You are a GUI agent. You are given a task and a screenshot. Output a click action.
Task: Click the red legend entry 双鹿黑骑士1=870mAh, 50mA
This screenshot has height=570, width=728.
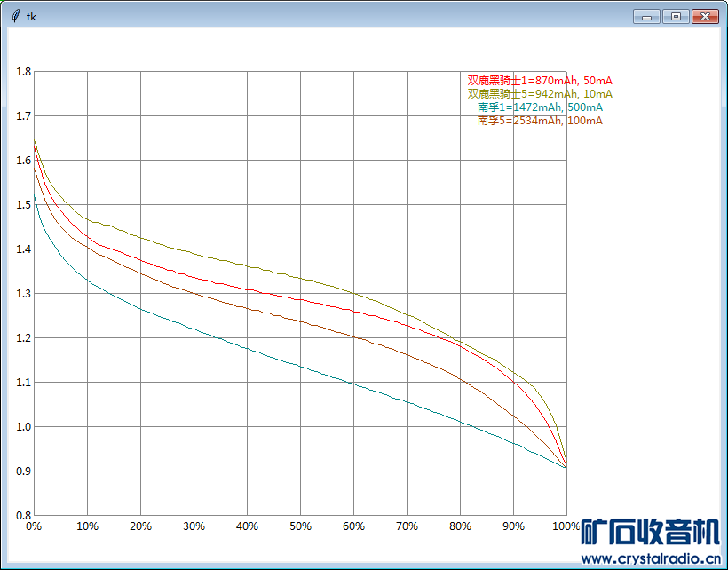(x=540, y=81)
